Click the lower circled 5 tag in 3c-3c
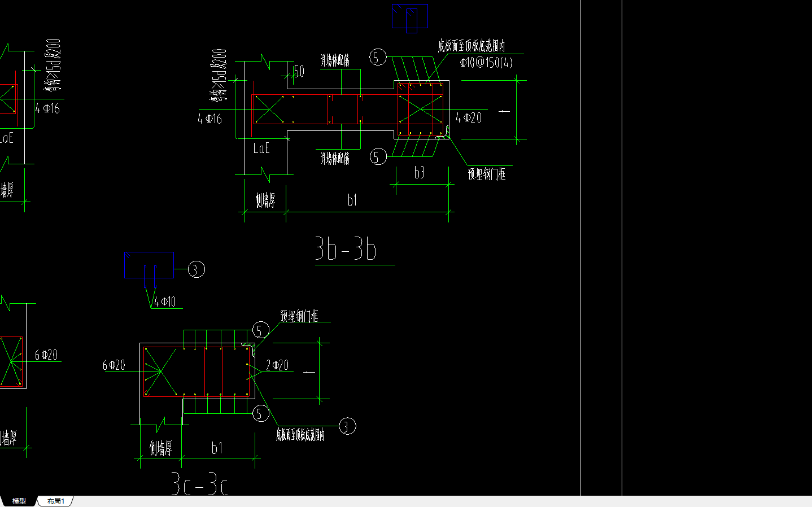This screenshot has height=507, width=812. pyautogui.click(x=260, y=413)
